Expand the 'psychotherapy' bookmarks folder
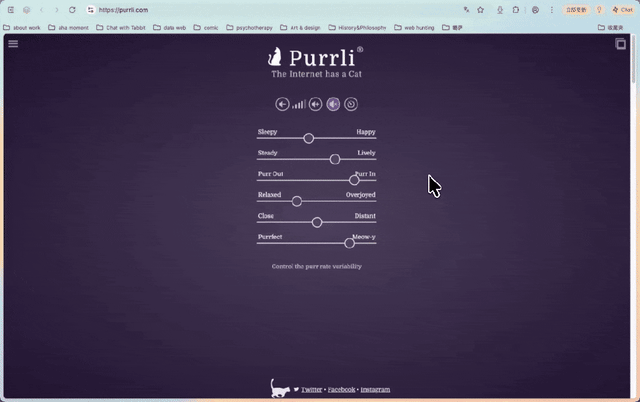 click(249, 28)
